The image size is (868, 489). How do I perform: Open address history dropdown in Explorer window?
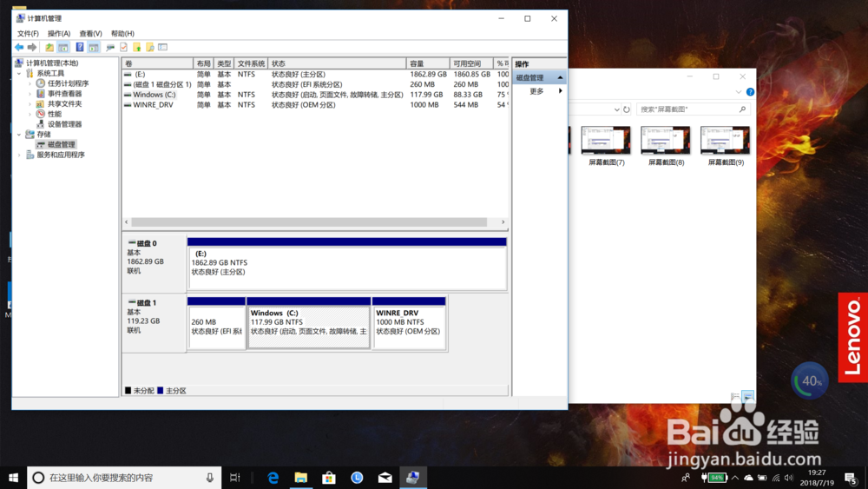point(616,109)
